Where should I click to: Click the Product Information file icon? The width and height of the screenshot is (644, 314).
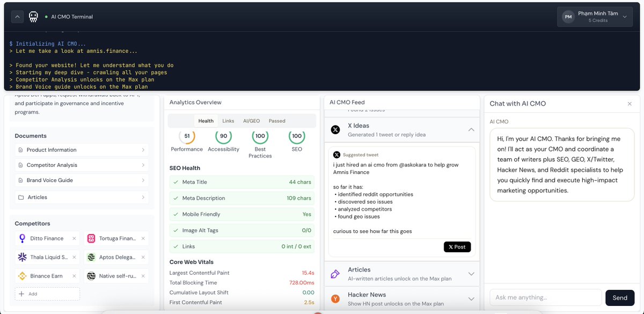coord(21,150)
